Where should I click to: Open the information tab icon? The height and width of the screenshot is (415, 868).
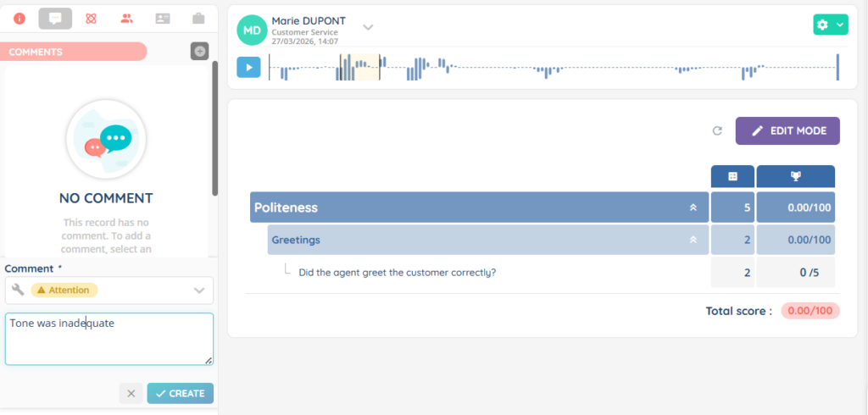[19, 18]
